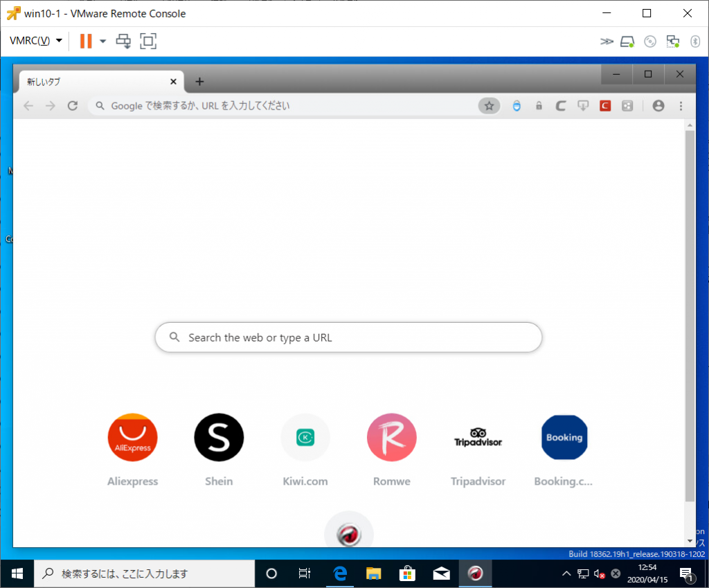
Task: Open the Romwe shortcut
Action: [392, 438]
